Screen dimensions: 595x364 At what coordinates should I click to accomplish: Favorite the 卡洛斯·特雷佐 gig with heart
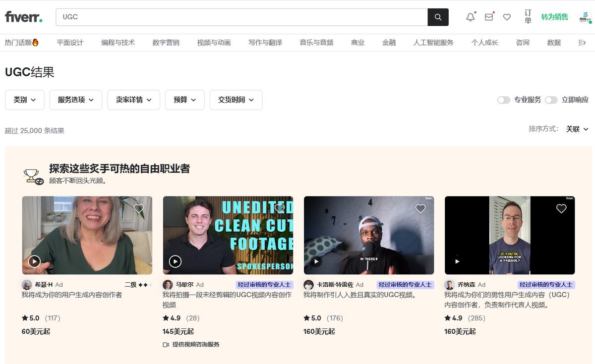pyautogui.click(x=420, y=208)
